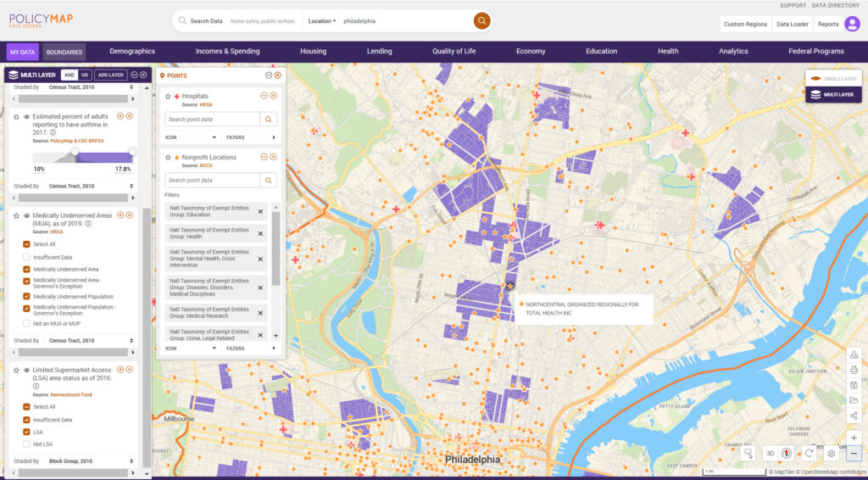
Task: Open the user profile avatar icon
Action: [x=852, y=24]
